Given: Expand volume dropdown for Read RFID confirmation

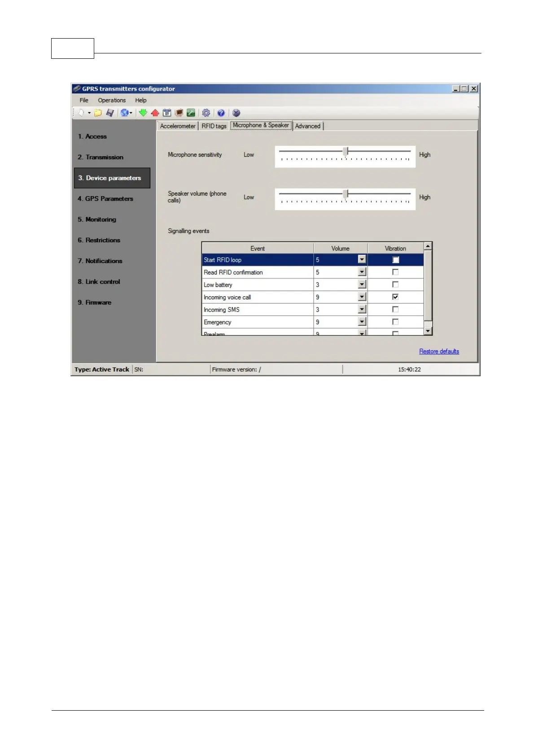Looking at the screenshot, I should tap(362, 272).
